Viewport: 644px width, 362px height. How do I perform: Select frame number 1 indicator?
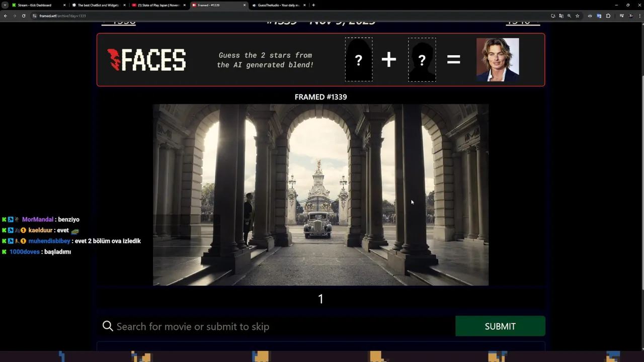(320, 299)
